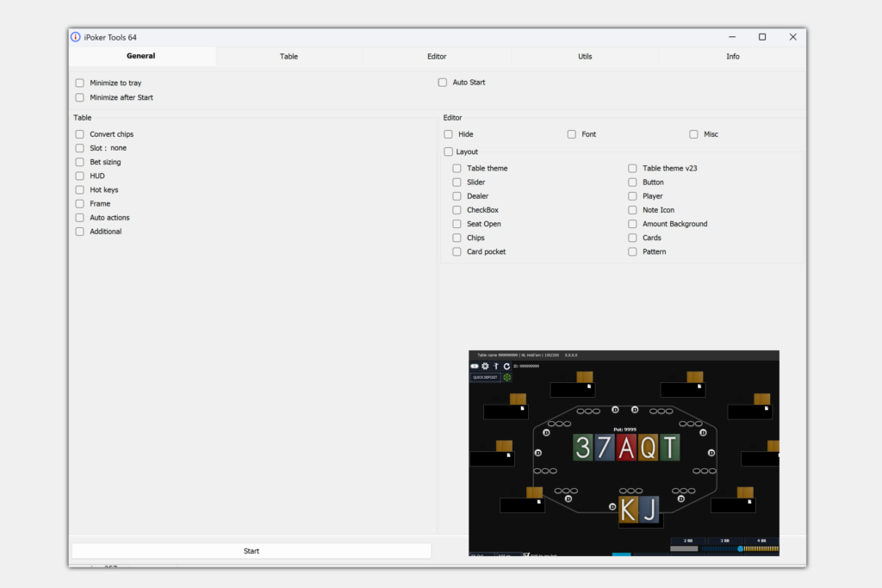Click Quick Deposit in the table preview
The height and width of the screenshot is (588, 882).
pos(485,377)
